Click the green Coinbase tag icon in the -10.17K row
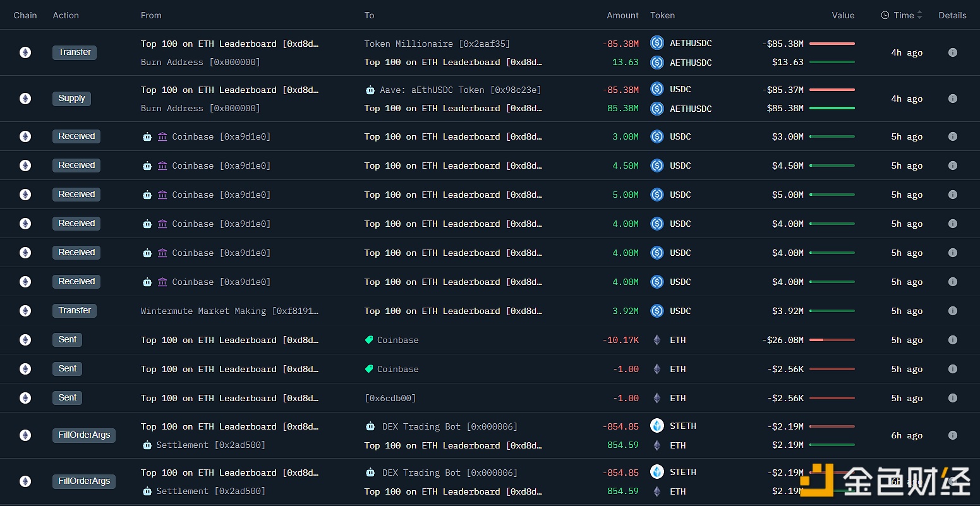Screen dimensions: 980x506 [x=369, y=340]
